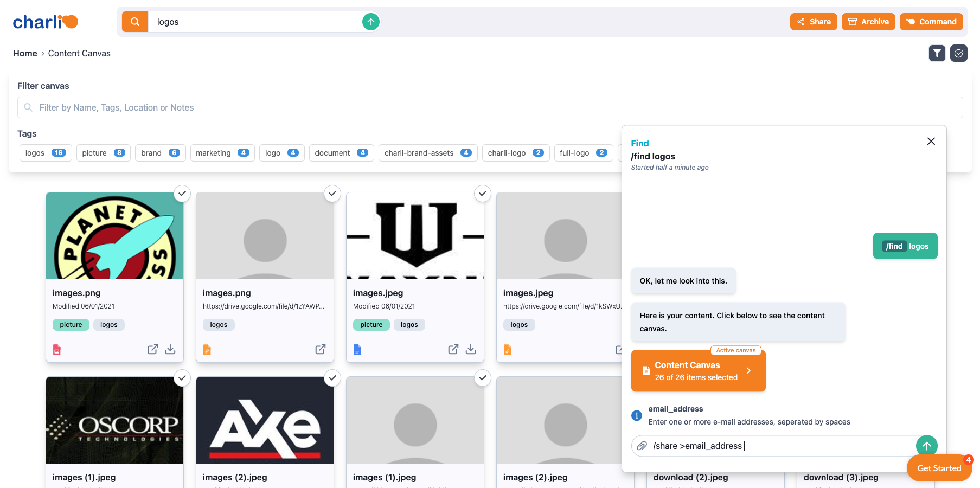980x488 pixels.
Task: Click the email_address info icon
Action: click(x=637, y=415)
